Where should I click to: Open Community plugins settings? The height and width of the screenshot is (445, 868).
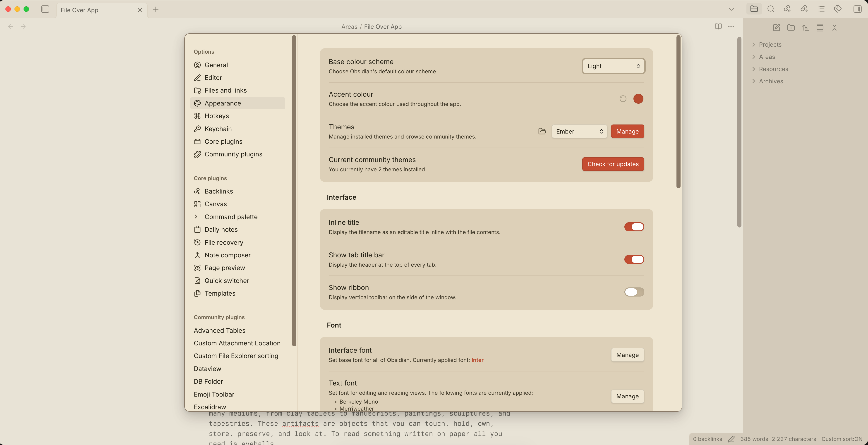click(x=237, y=154)
